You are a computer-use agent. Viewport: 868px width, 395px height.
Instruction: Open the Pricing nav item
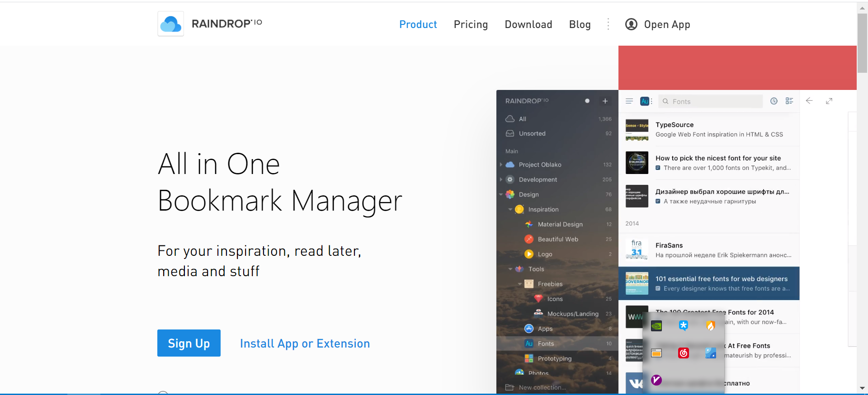tap(471, 24)
